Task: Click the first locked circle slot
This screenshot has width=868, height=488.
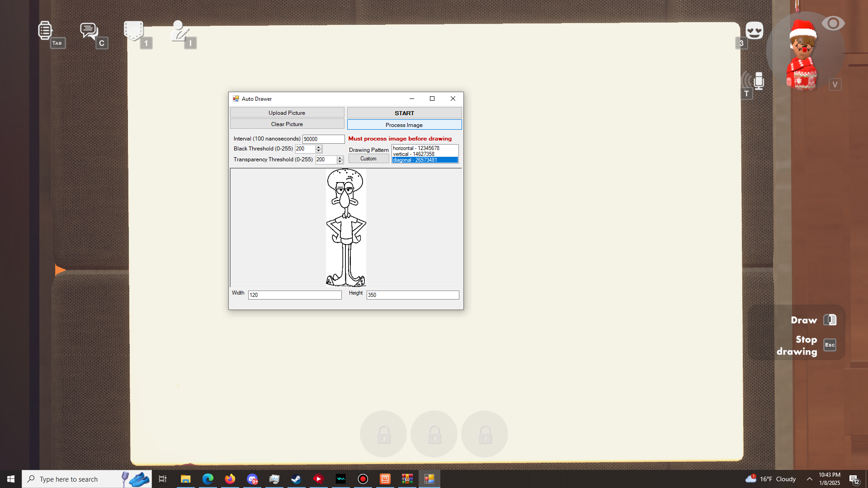Action: click(383, 434)
